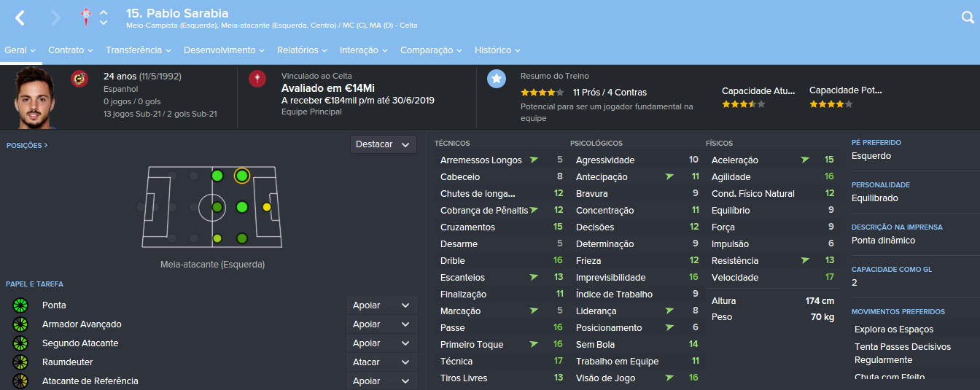Click Pablo Sarabia's player photo

pos(34,97)
